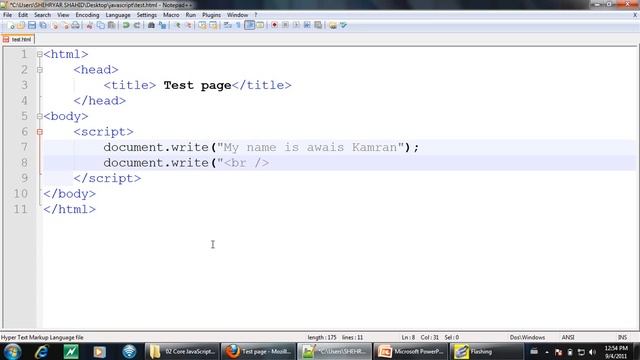
Task: Print the document with the Print icon
Action: [76, 25]
